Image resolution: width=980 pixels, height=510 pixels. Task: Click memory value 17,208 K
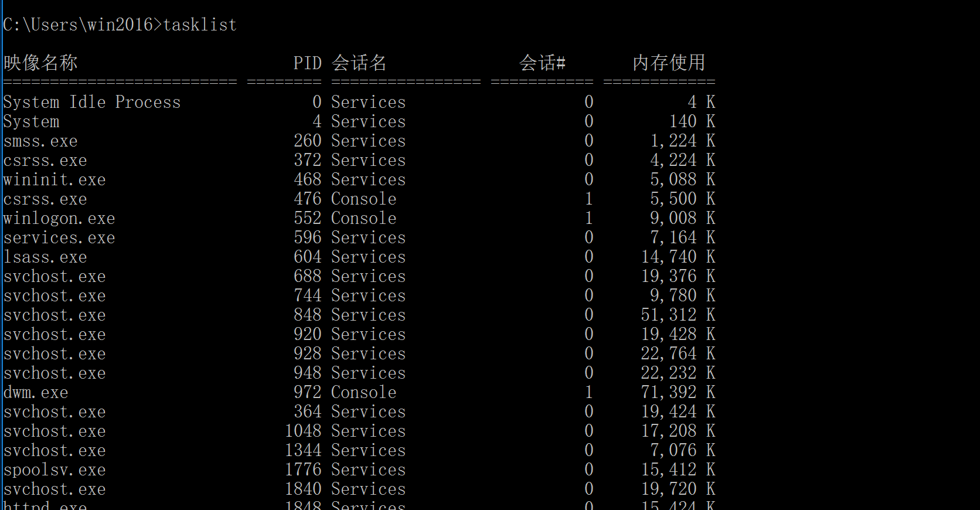(678, 431)
